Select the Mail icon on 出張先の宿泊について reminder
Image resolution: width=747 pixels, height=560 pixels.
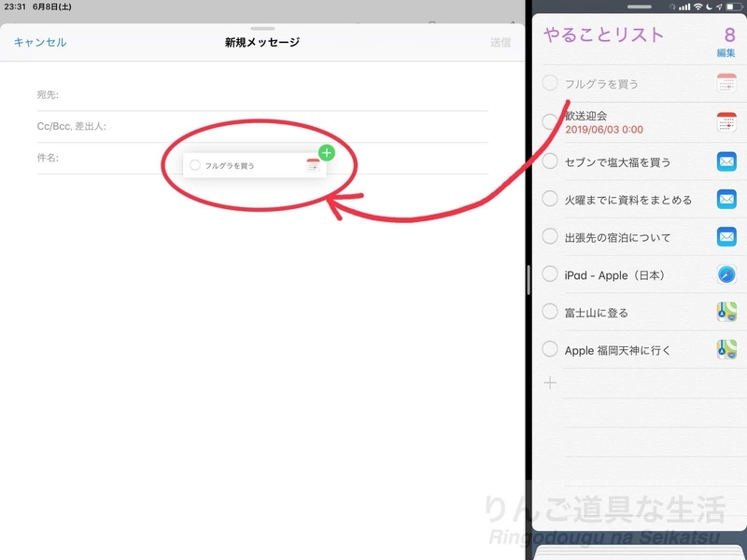pyautogui.click(x=727, y=237)
